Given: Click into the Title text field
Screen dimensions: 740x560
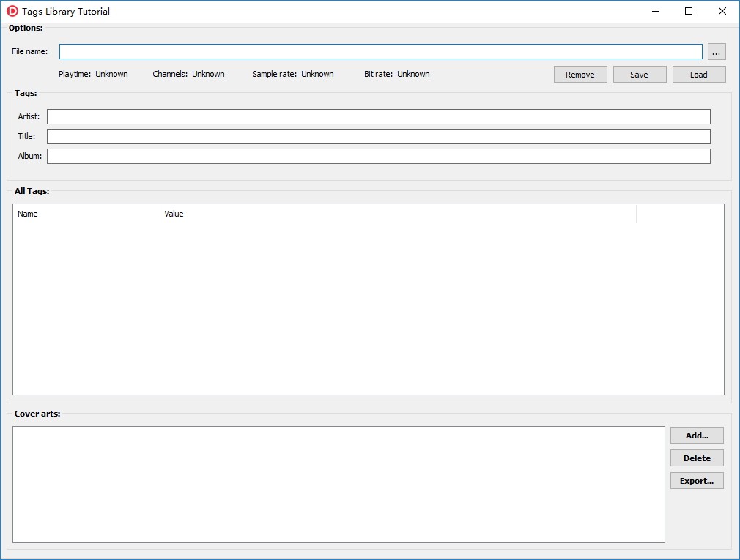Looking at the screenshot, I should coord(379,137).
